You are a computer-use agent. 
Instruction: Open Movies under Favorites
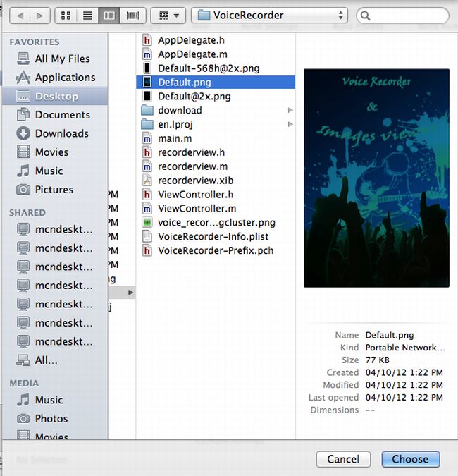(54, 152)
